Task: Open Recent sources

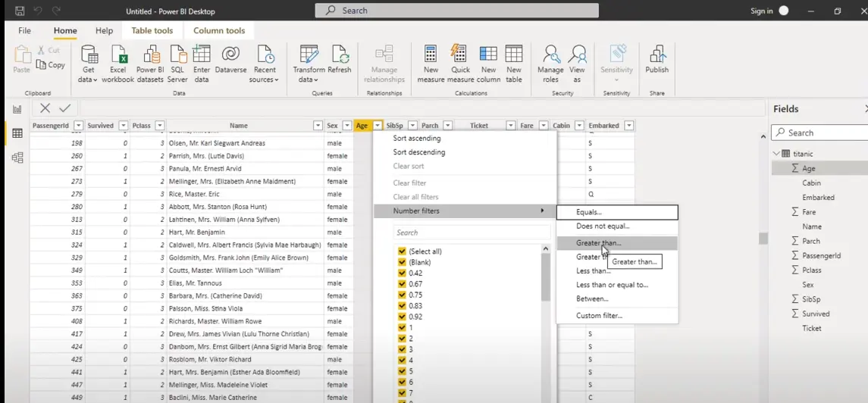Action: [265, 55]
